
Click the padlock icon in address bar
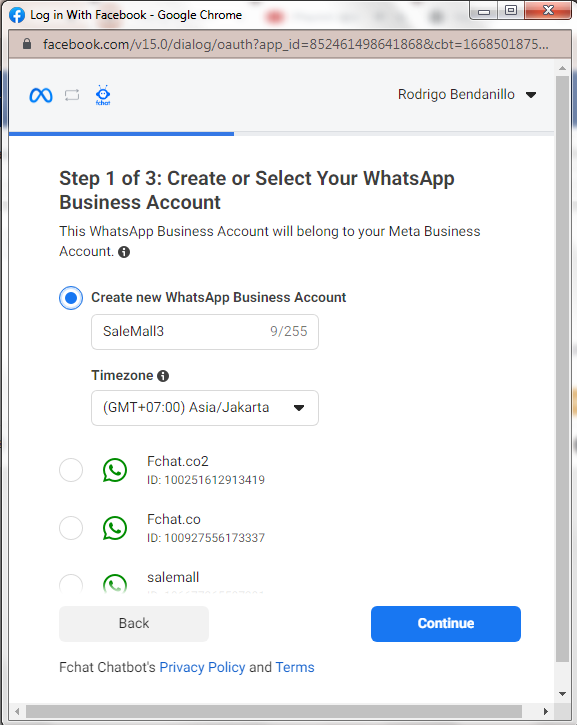(x=27, y=44)
